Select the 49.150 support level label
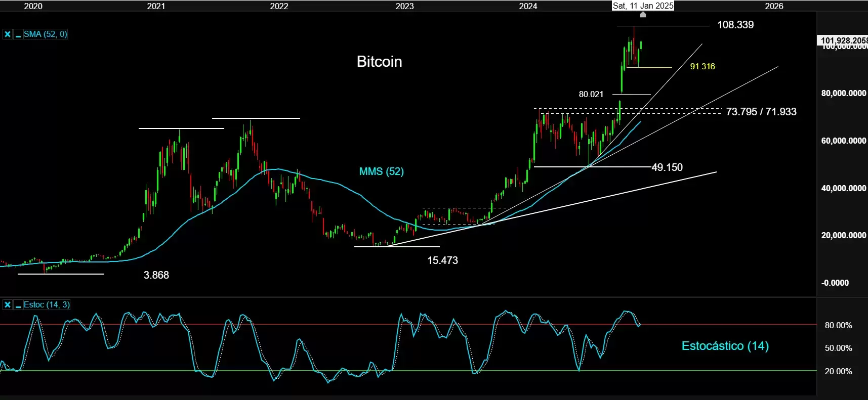 (x=667, y=167)
